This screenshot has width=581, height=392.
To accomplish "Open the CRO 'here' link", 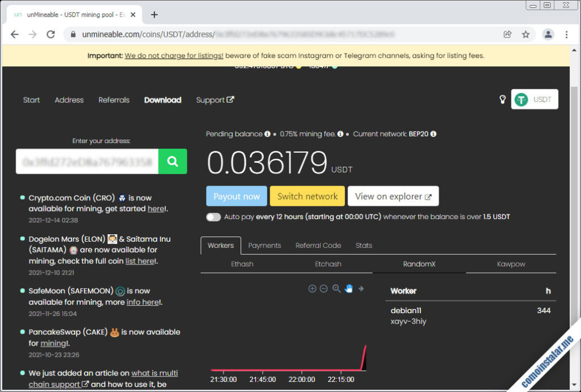I will click(156, 209).
